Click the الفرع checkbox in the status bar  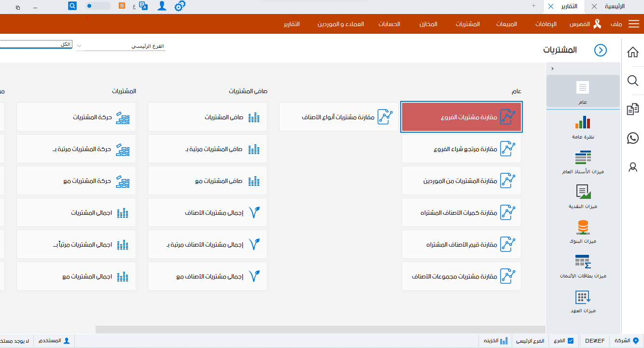click(x=570, y=341)
